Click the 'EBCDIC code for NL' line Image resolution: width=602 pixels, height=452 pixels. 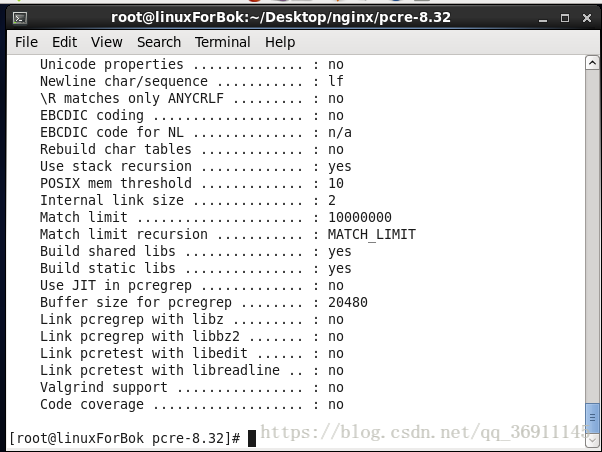coord(196,132)
